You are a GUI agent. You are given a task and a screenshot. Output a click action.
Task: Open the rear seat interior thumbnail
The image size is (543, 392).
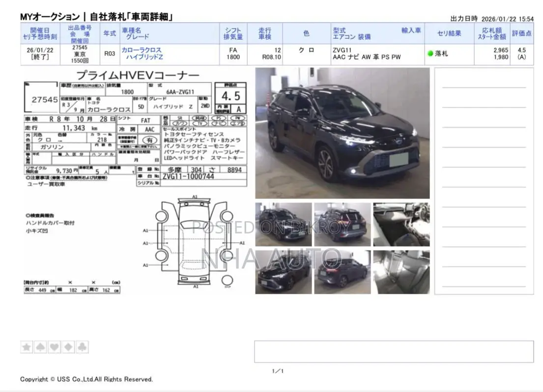[401, 272]
